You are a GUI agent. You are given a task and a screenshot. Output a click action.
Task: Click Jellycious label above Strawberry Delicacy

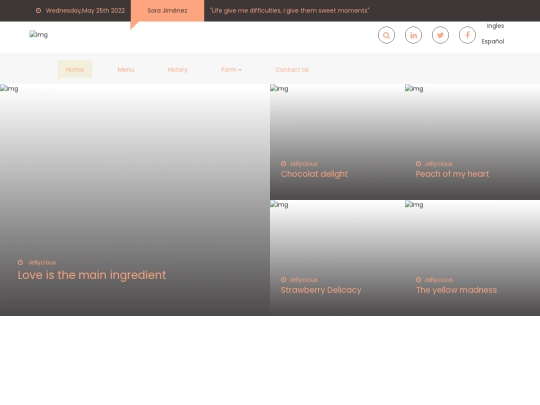coord(303,280)
